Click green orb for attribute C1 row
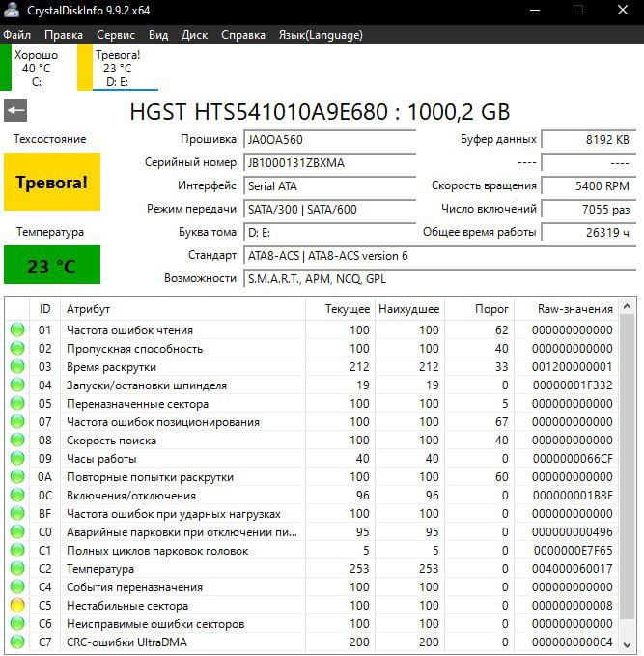The height and width of the screenshot is (656, 644). click(x=17, y=550)
